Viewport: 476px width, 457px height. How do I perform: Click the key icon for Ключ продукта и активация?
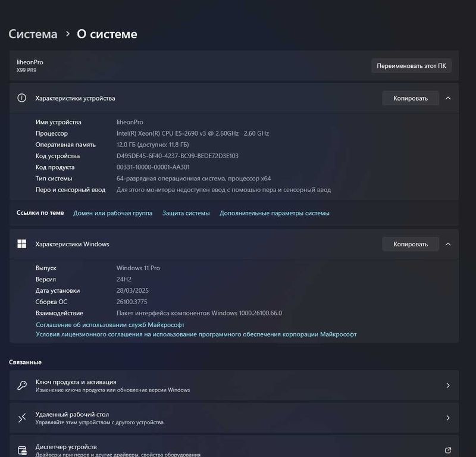22,386
